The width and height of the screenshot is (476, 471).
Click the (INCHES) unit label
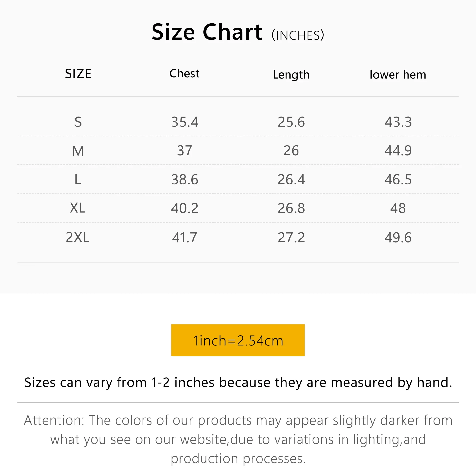298,35
